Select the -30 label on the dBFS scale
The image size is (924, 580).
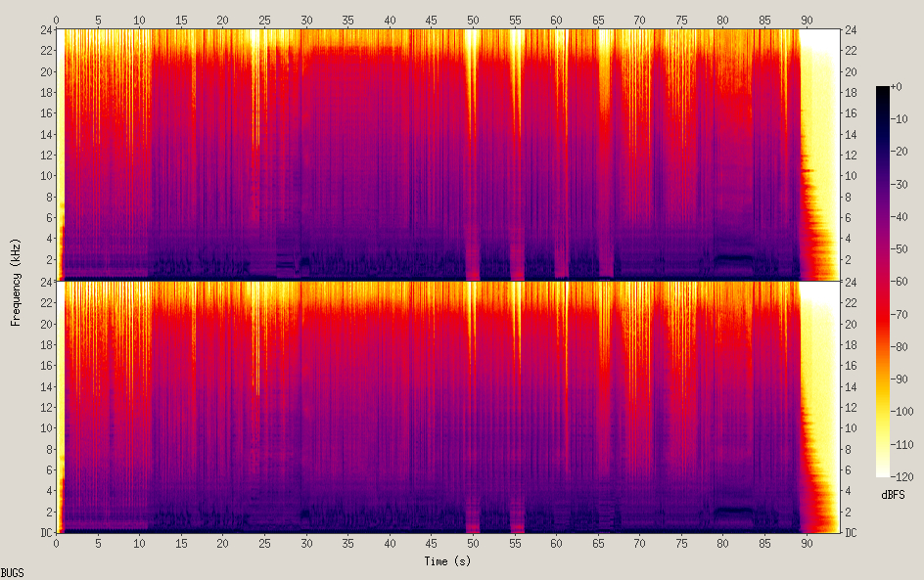point(900,184)
